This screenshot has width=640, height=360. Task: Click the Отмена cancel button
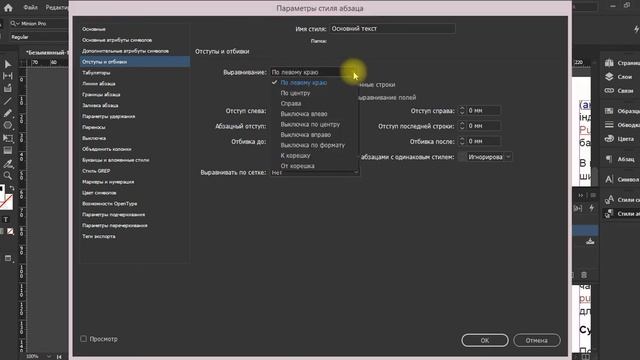[537, 340]
